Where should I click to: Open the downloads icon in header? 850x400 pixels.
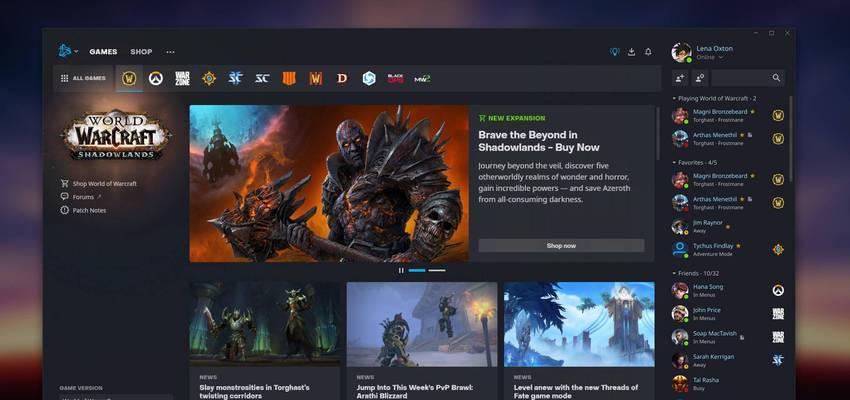[632, 51]
